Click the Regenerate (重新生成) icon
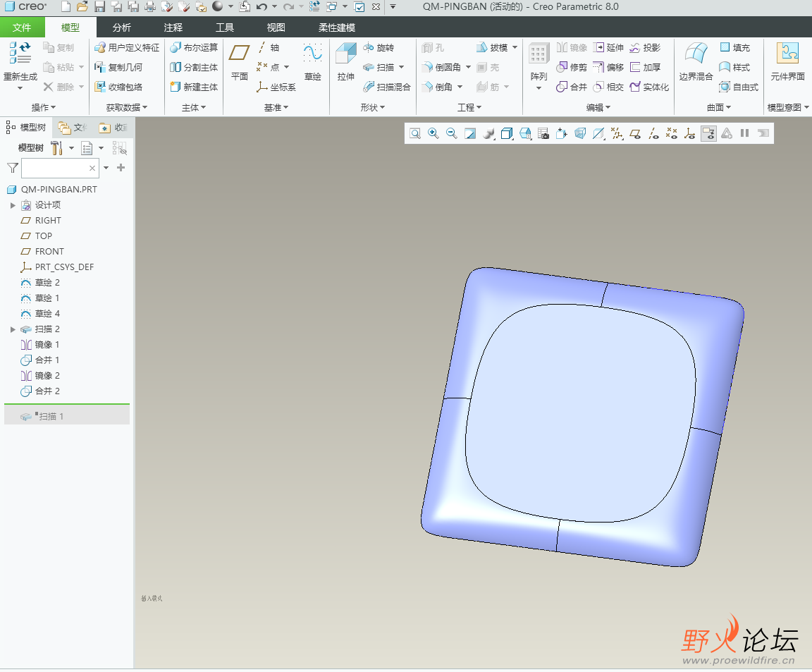The image size is (812, 672). [x=20, y=52]
